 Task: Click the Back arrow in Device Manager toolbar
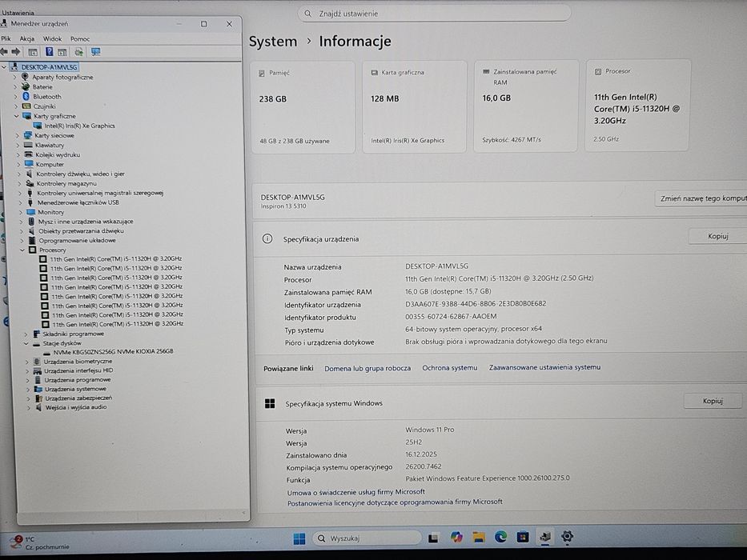[4, 51]
